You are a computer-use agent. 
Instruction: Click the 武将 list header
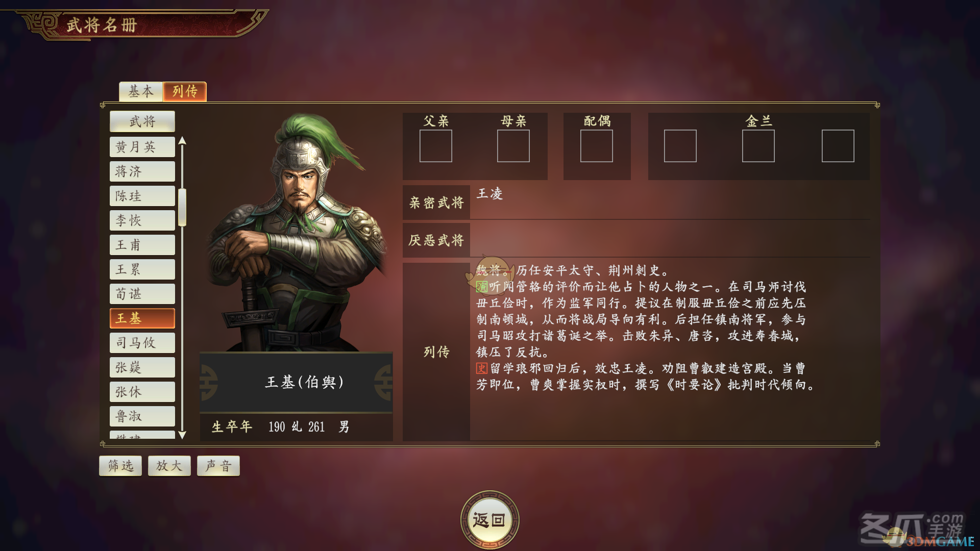click(142, 121)
